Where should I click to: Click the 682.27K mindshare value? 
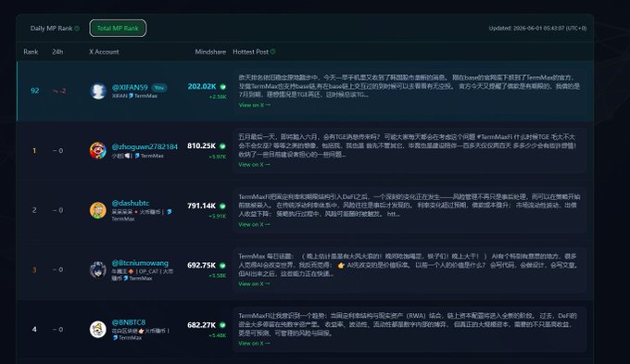click(x=202, y=324)
